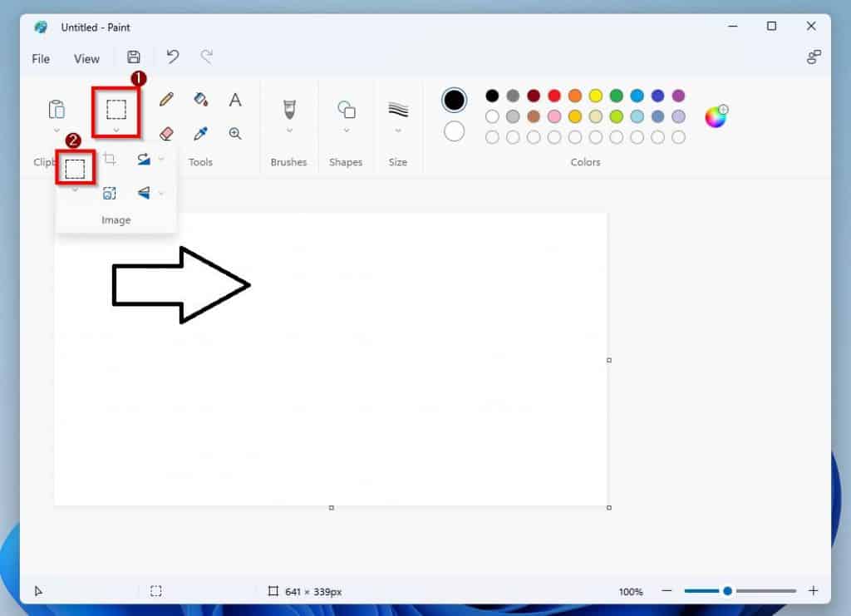Pick the lavender palette color
The height and width of the screenshot is (616, 851).
coord(678,116)
